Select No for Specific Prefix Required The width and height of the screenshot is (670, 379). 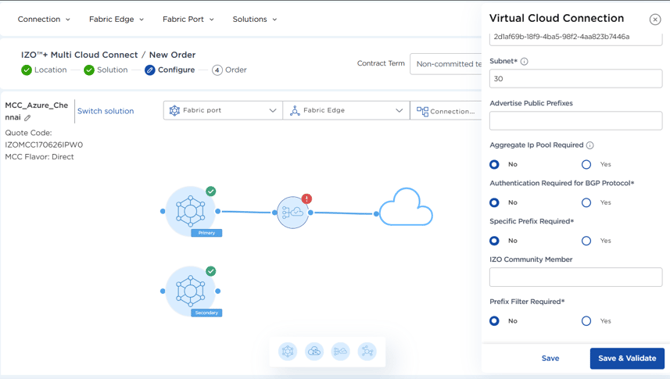pyautogui.click(x=494, y=241)
